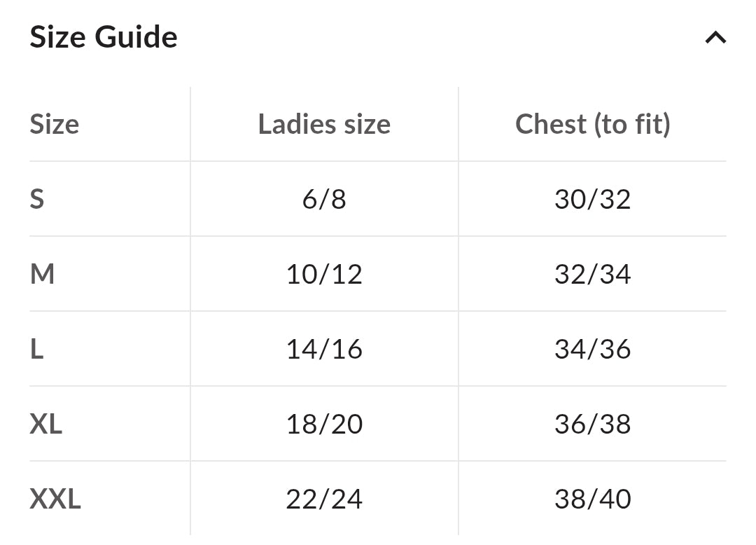Select the Ladies size column header
The width and height of the screenshot is (756, 545).
coord(324,124)
